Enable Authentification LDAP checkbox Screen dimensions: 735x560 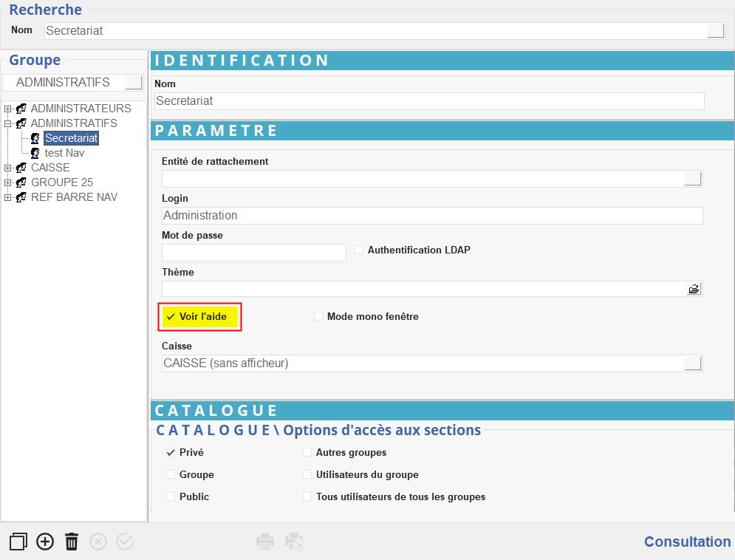360,250
